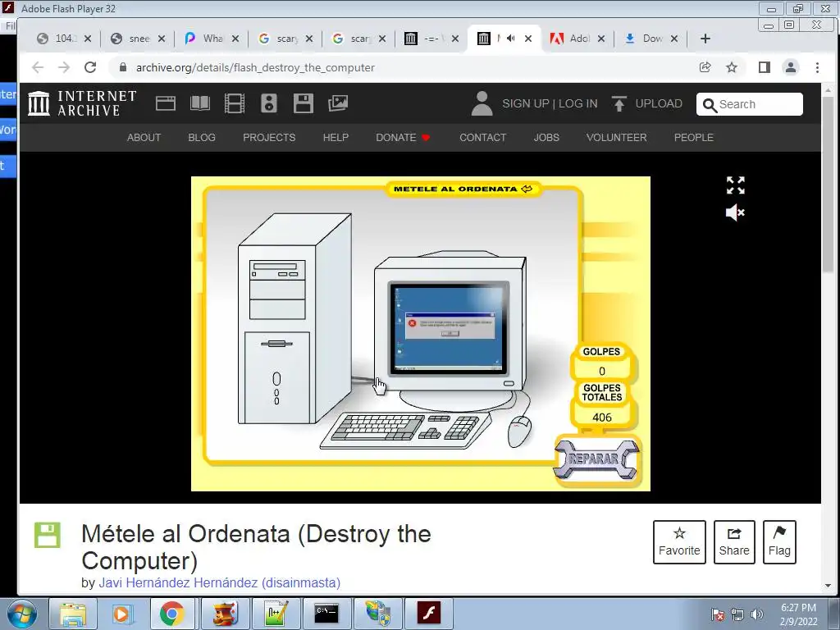Open the PROJECTS menu item
Viewport: 840px width, 630px height.
coord(269,138)
